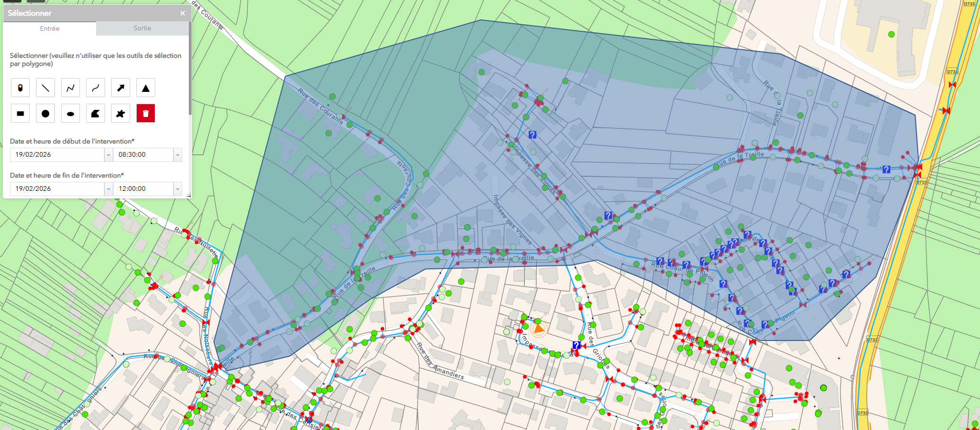The height and width of the screenshot is (430, 980).
Task: Select the rectangle selection tool
Action: [x=20, y=114]
